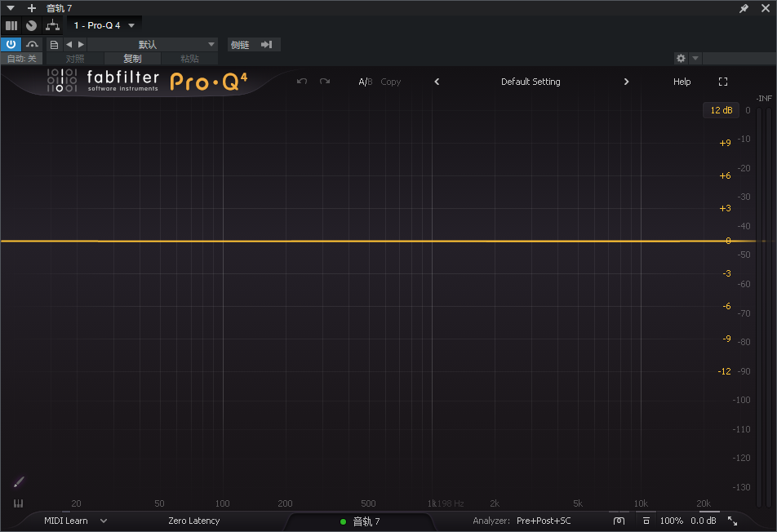Select the EQ sketch brush tool
Viewport: 777px width, 532px height.
(x=19, y=481)
